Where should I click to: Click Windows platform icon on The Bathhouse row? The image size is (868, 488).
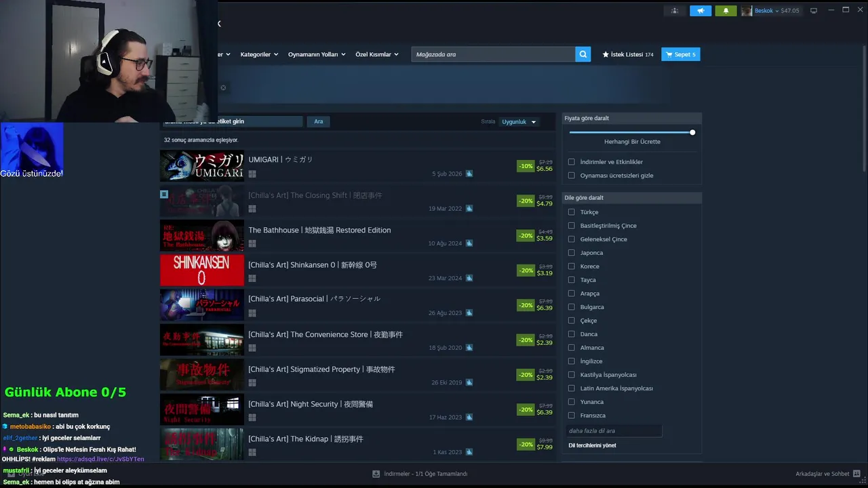252,243
